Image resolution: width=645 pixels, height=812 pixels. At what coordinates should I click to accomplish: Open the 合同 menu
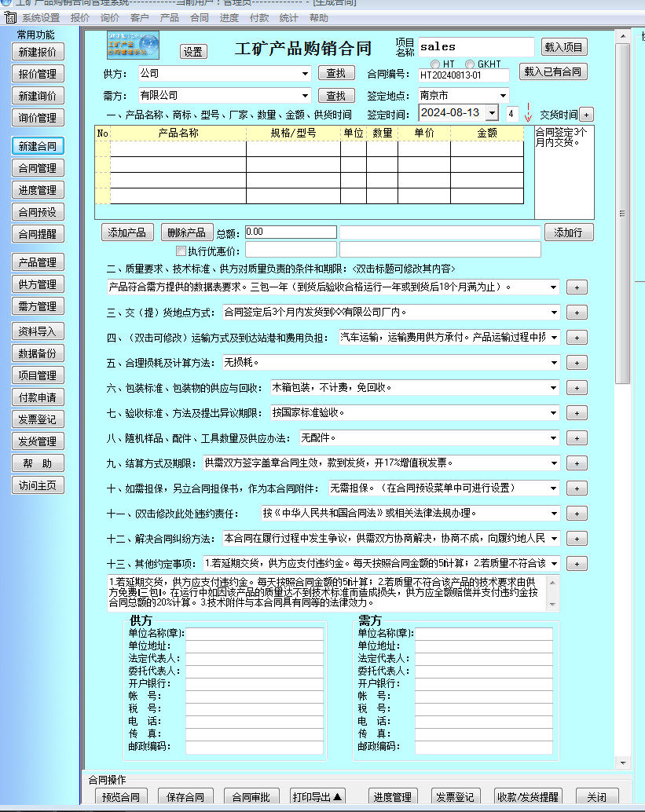200,18
